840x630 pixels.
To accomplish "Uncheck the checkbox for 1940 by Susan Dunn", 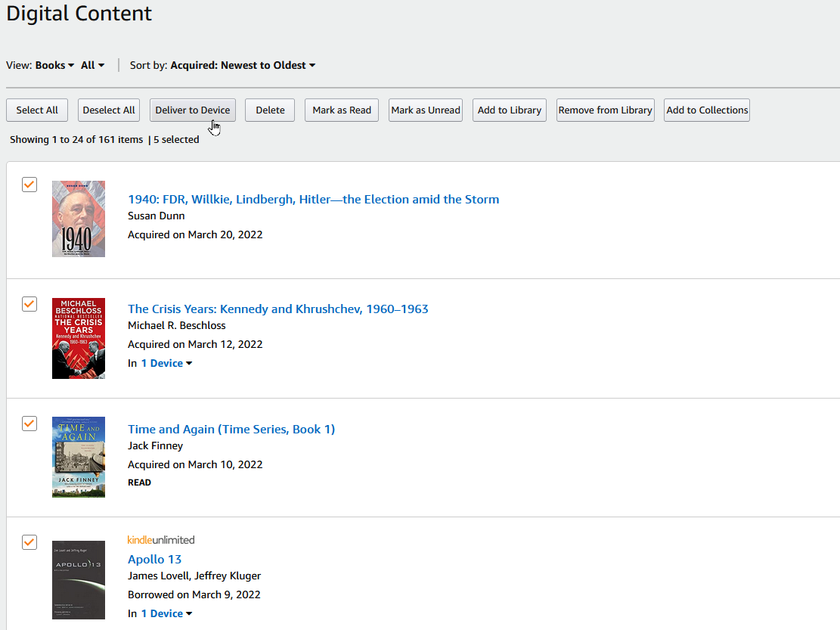I will coord(29,184).
